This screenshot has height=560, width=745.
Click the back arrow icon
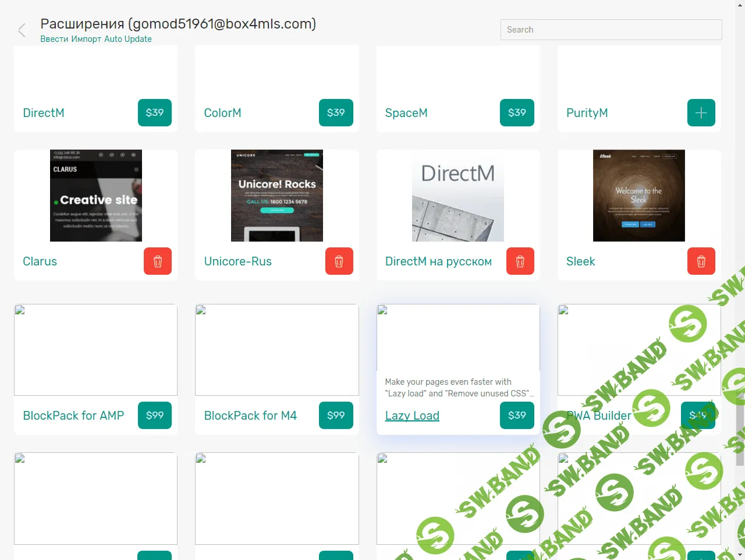(x=22, y=30)
